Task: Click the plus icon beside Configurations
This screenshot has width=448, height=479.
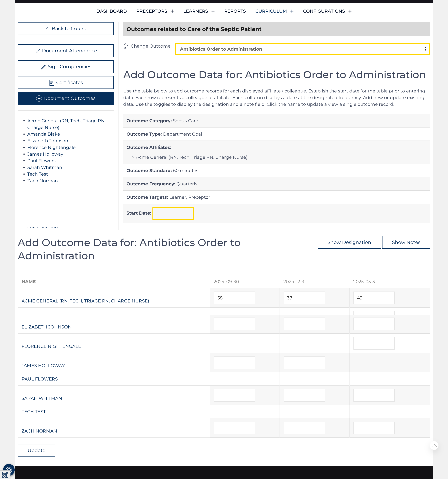Action: [x=350, y=11]
